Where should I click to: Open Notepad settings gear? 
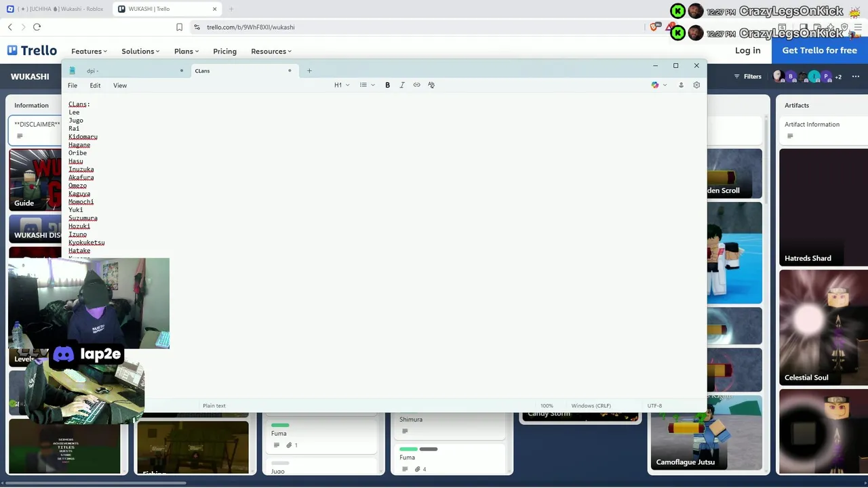[696, 85]
